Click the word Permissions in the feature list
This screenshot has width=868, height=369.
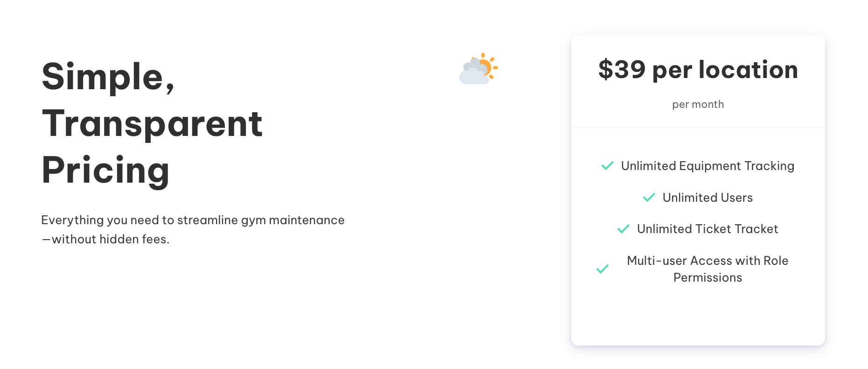tap(707, 277)
